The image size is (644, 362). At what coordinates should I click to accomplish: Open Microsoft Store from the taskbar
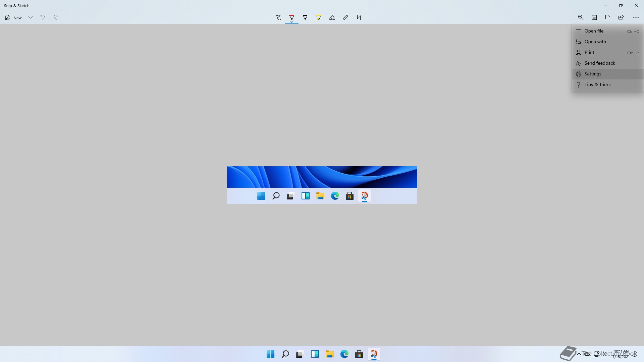click(x=359, y=354)
